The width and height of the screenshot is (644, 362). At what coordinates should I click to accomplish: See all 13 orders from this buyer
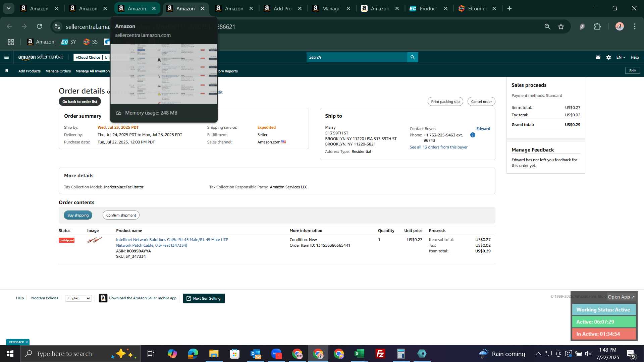438,147
